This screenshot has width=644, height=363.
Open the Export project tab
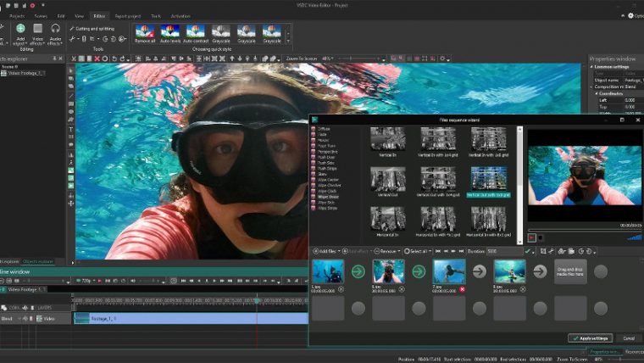[128, 16]
